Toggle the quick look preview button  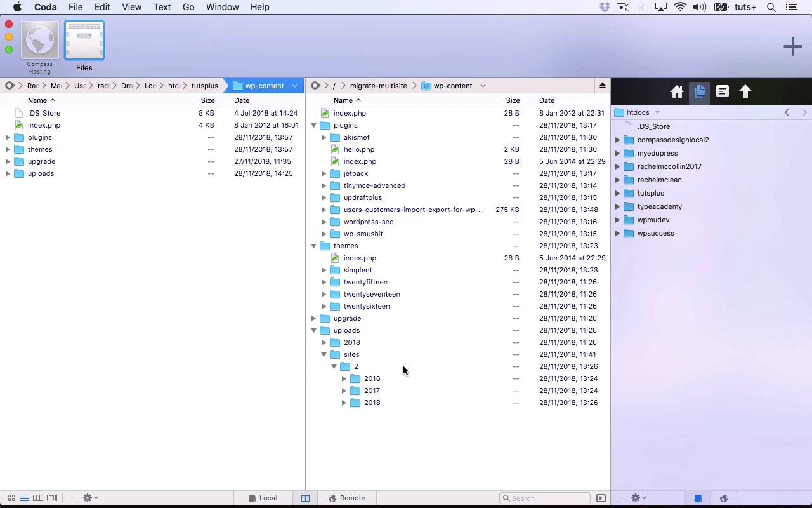(601, 498)
